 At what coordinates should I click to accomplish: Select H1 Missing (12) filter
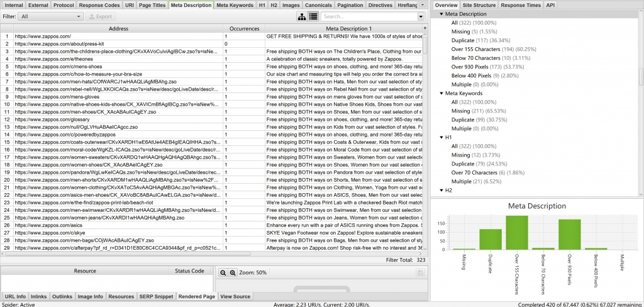click(475, 155)
